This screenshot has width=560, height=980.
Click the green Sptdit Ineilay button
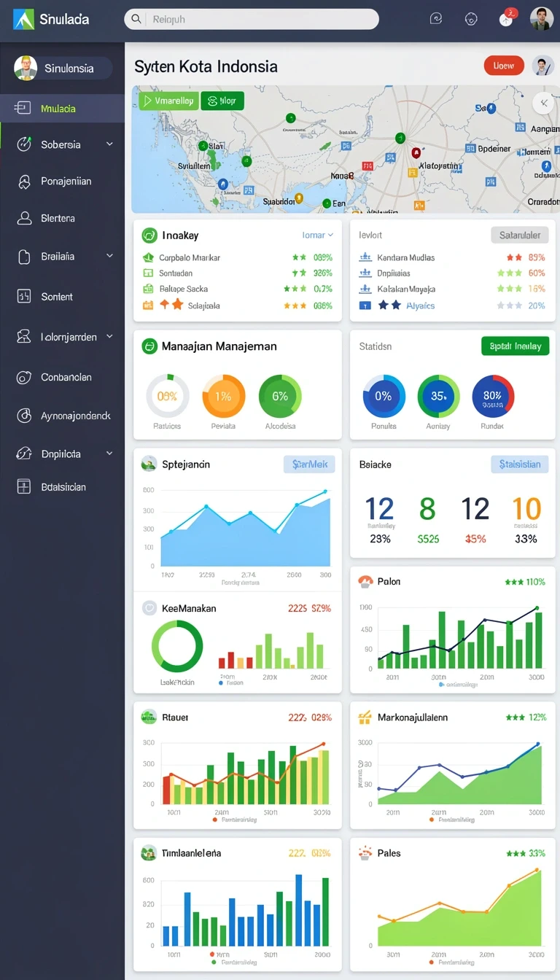pyautogui.click(x=515, y=346)
